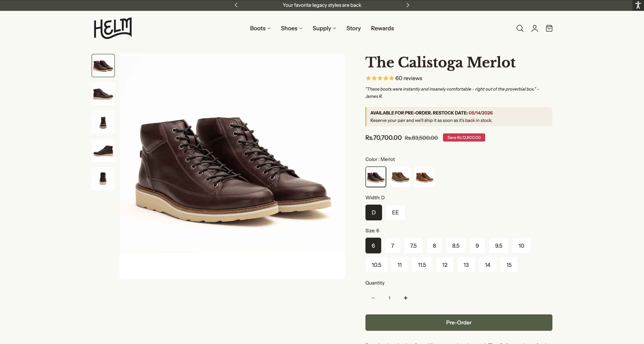Click the announcement 'Your favorite legacy styles are back'
The image size is (644, 344).
pos(322,5)
